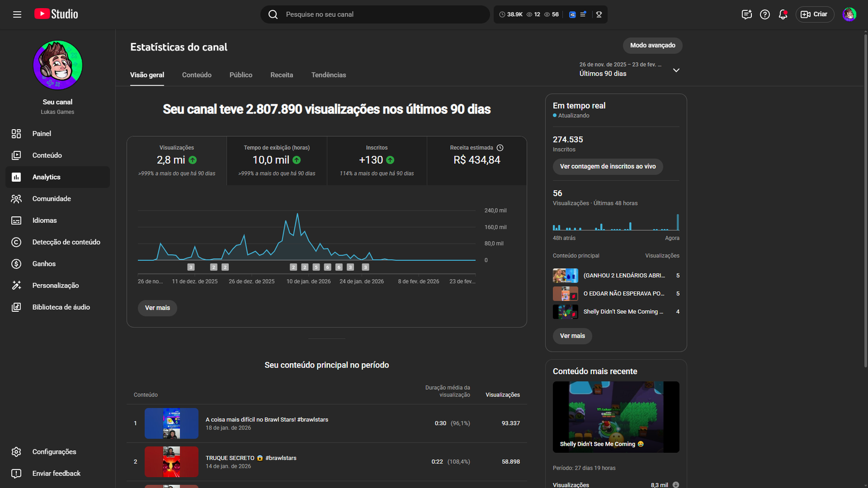Screen dimensions: 868x488
Task: Switch to the Público tab
Action: coord(241,75)
